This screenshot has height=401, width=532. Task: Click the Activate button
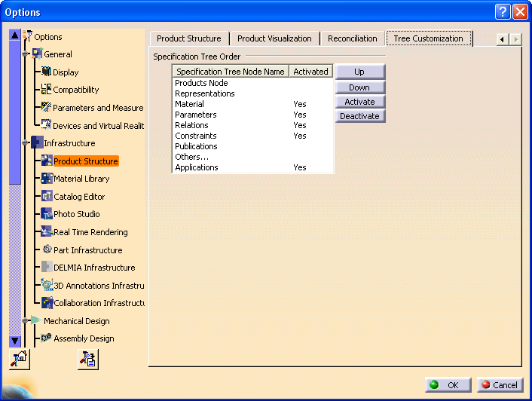[x=360, y=102]
